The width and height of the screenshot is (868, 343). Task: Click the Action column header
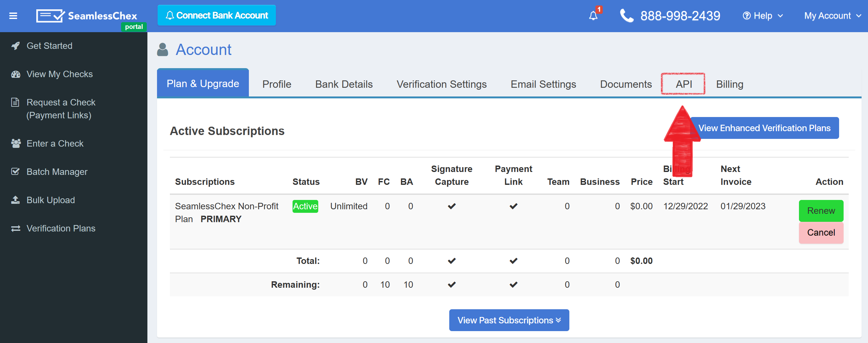829,182
